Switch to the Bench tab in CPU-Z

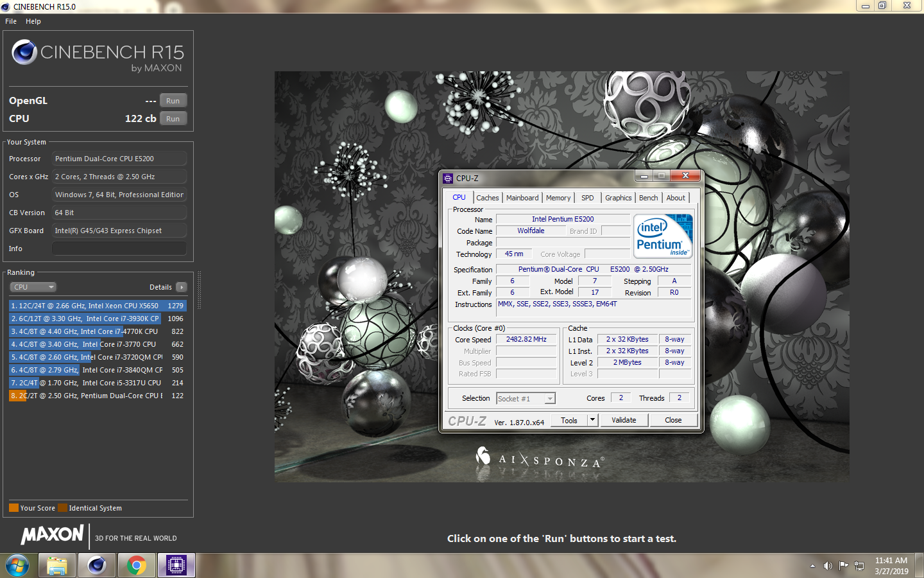coord(649,198)
